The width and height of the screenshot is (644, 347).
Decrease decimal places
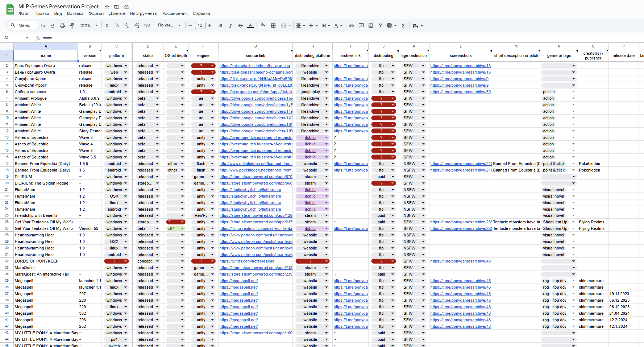[127, 25]
